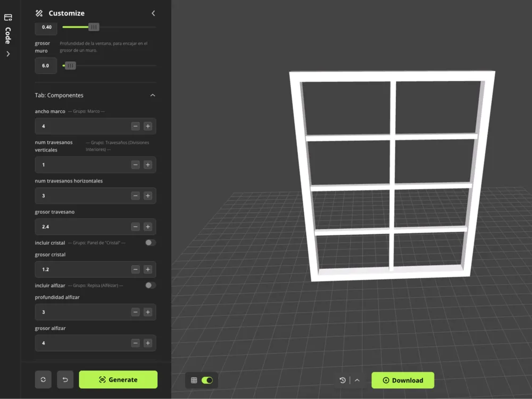The width and height of the screenshot is (532, 399).
Task: Turn off the grid display switch
Action: tap(207, 380)
